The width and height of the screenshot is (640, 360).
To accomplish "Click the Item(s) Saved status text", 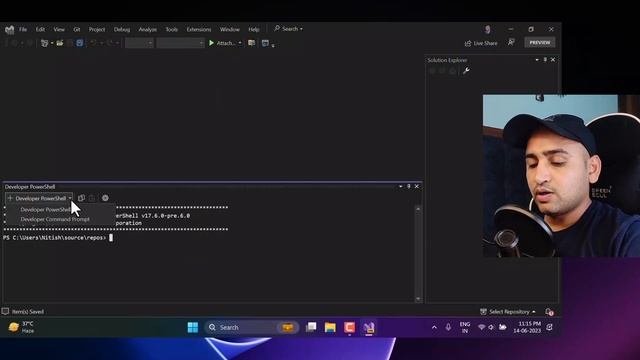I will click(x=28, y=312).
